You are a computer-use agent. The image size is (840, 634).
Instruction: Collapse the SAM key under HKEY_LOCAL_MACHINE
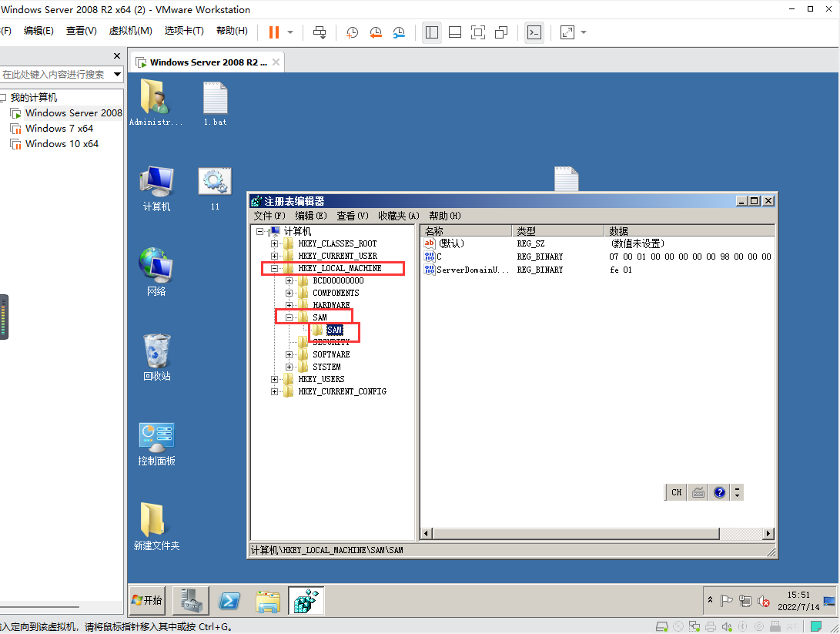[289, 318]
